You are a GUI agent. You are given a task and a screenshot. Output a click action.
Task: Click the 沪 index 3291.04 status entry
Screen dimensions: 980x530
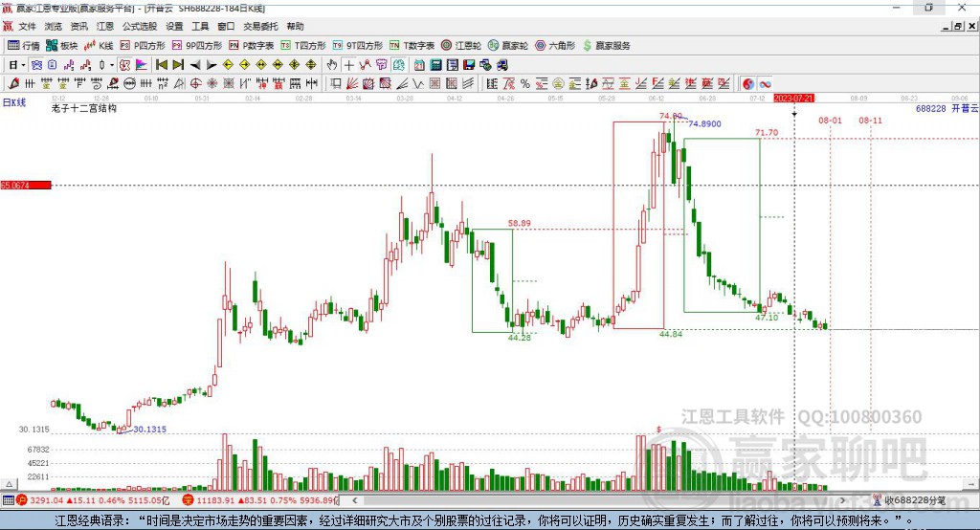point(93,500)
